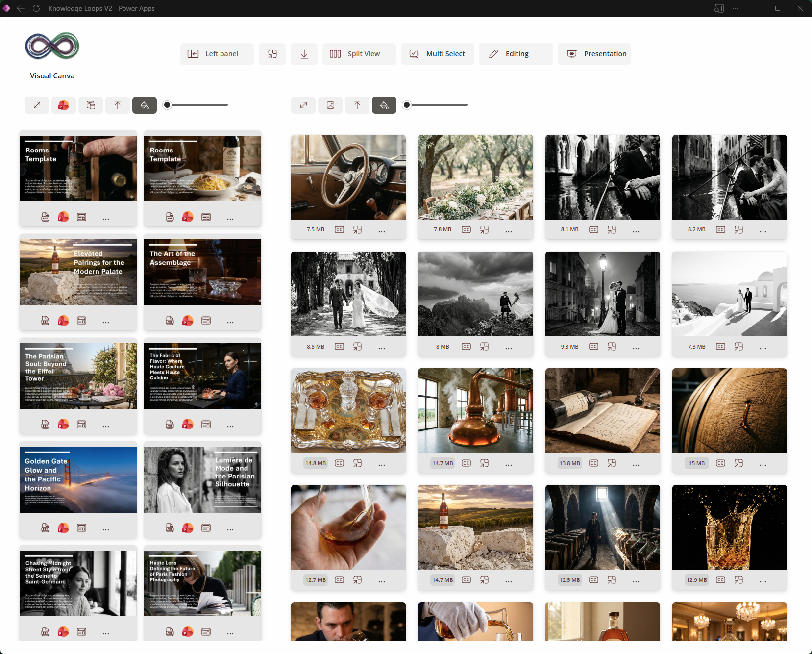Click expand icon on the 8.8 MB image
The width and height of the screenshot is (812, 654).
coord(358,347)
